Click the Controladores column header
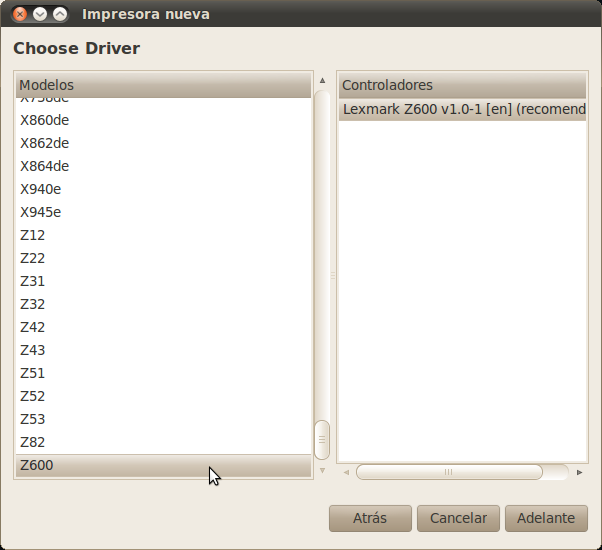The height and width of the screenshot is (550, 602). tap(462, 85)
